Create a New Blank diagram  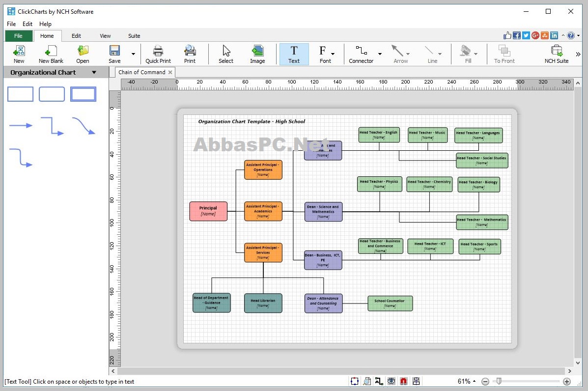click(51, 55)
